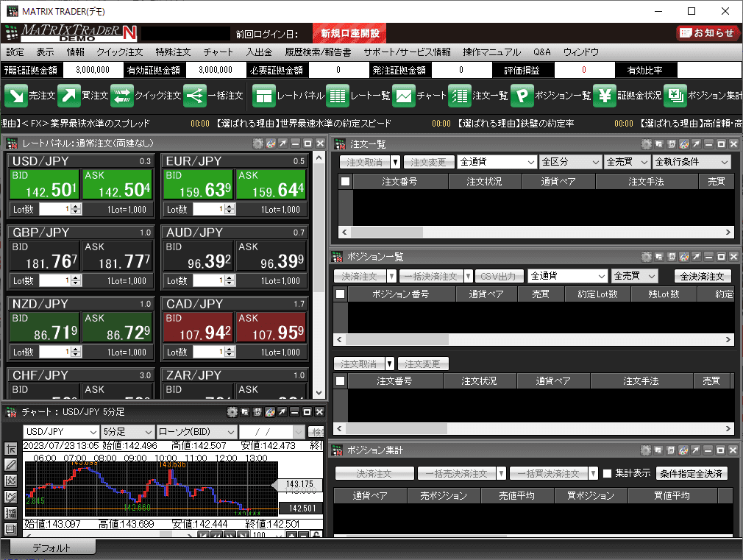This screenshot has height=560, width=743.
Task: Open settings gear in 注文一覧 panel header
Action: [x=647, y=143]
